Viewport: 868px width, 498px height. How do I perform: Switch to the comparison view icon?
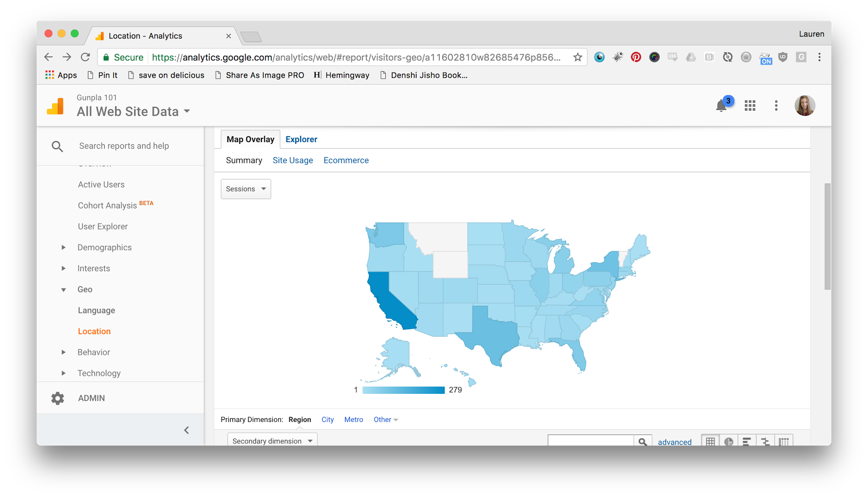coord(765,442)
